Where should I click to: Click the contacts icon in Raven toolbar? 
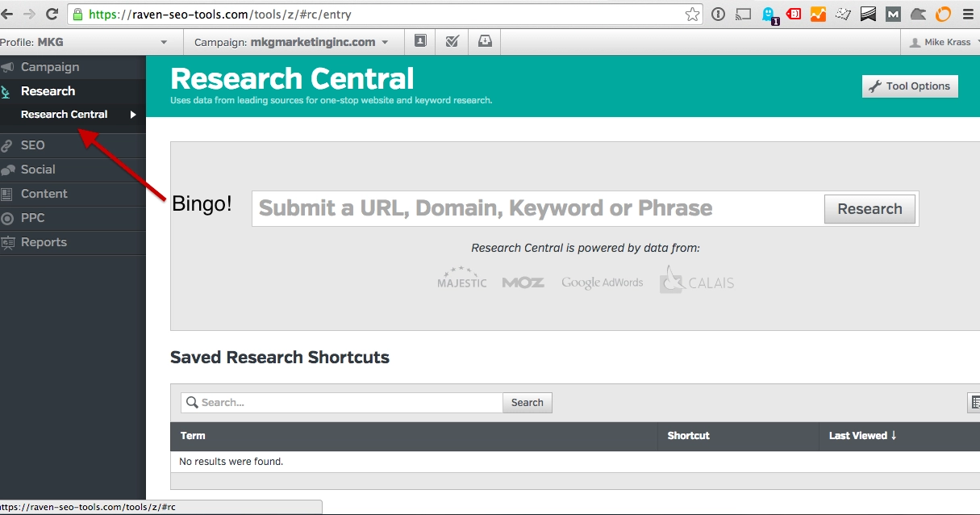420,41
